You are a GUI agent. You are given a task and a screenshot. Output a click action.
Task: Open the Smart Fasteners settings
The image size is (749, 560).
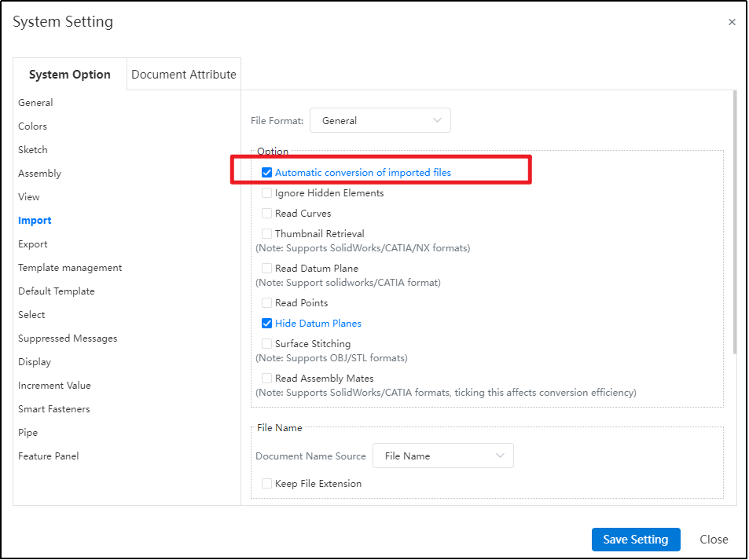point(54,409)
